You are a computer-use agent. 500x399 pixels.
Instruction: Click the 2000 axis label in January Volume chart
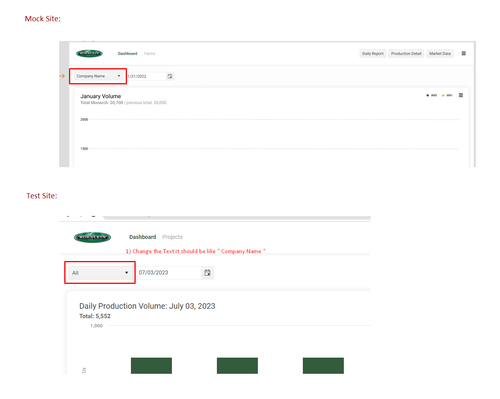(84, 119)
